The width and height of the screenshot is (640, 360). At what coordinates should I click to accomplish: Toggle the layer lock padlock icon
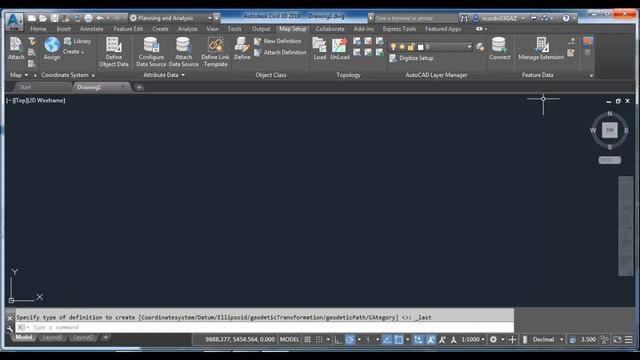(411, 47)
